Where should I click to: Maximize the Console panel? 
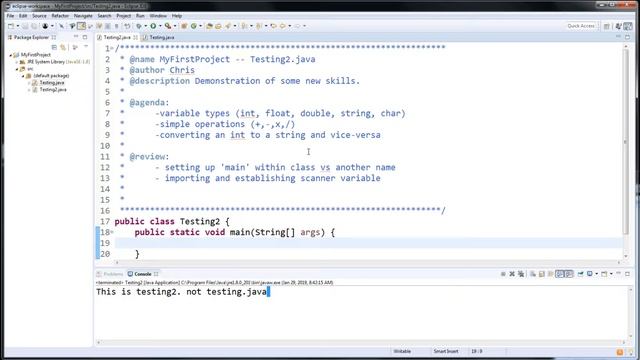pyautogui.click(x=627, y=274)
